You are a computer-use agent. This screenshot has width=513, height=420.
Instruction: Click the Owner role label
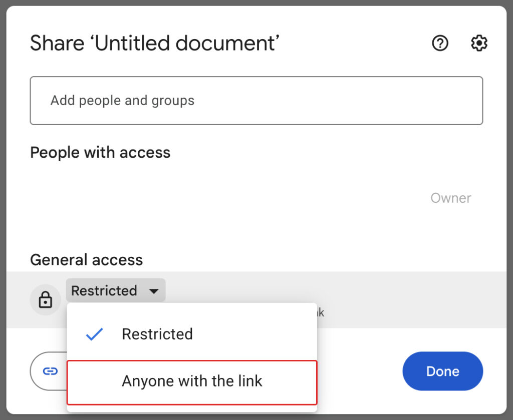(450, 198)
